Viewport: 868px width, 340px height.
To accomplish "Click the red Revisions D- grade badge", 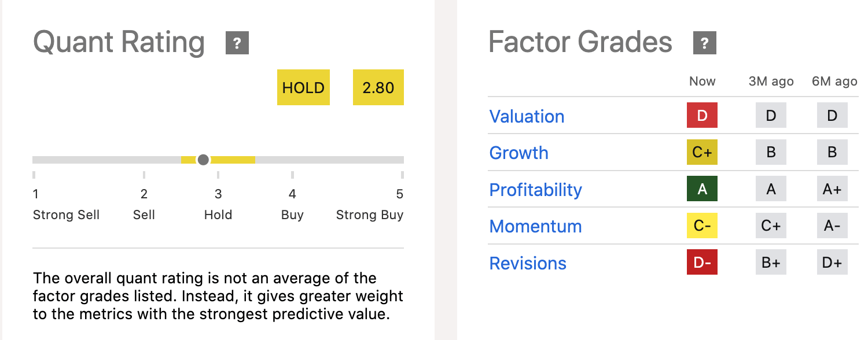I will pyautogui.click(x=702, y=263).
